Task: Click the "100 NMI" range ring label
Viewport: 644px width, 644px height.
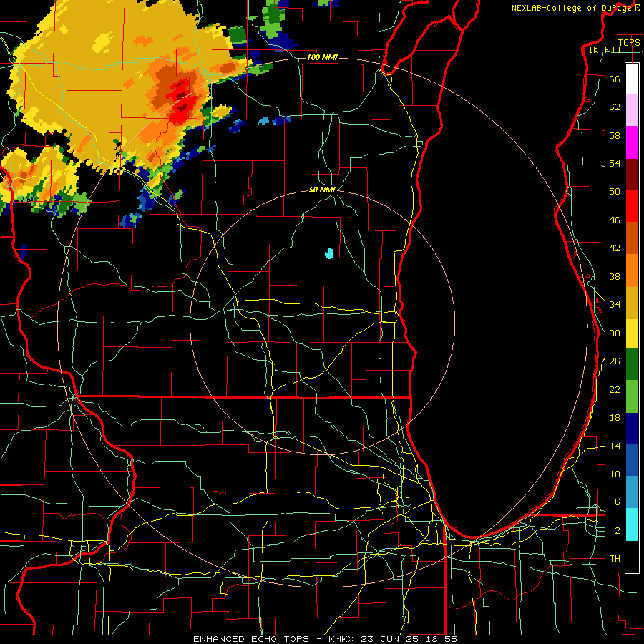Action: (322, 57)
